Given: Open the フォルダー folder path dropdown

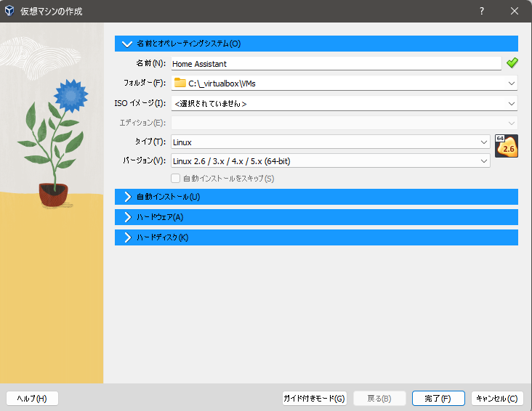Looking at the screenshot, I should pyautogui.click(x=344, y=83).
